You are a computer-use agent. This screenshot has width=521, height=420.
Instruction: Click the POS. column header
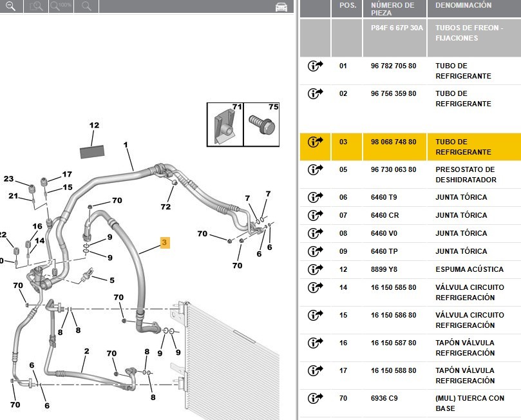(348, 5)
